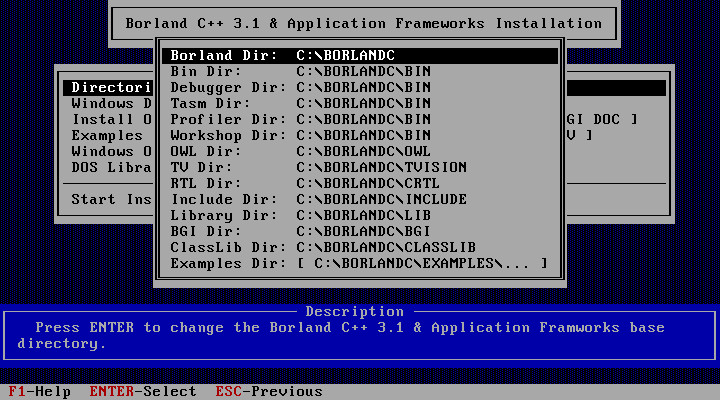This screenshot has width=720, height=400.
Task: Click F1-Help in the status bar
Action: click(x=39, y=392)
